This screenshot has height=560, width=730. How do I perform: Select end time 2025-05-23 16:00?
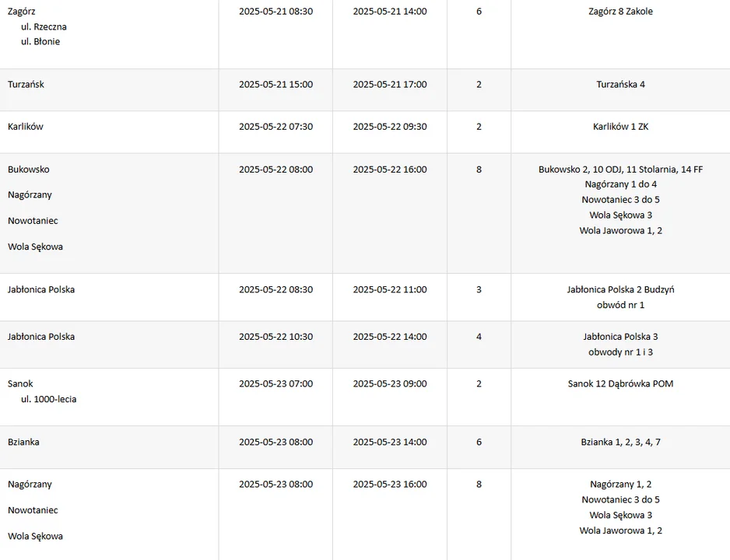pos(390,485)
